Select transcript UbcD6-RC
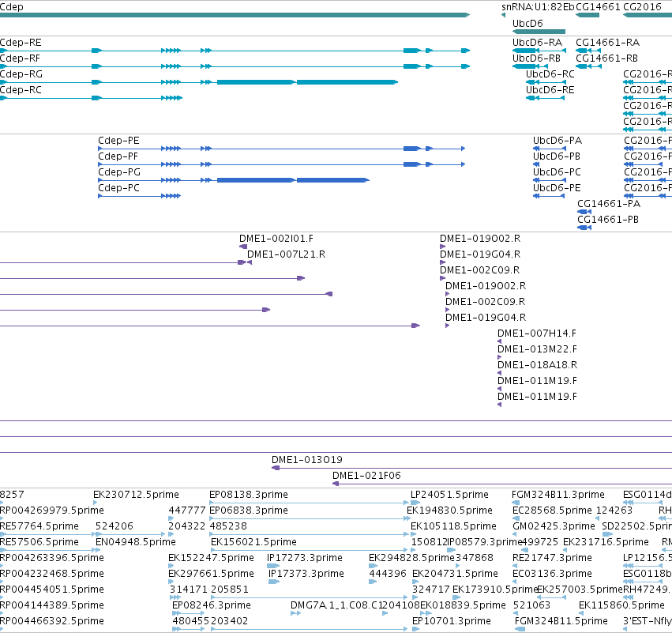The width and height of the screenshot is (672, 633). point(550,74)
